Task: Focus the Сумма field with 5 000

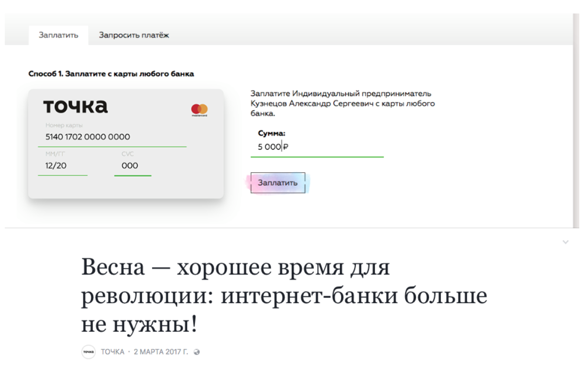Action: coord(269,147)
